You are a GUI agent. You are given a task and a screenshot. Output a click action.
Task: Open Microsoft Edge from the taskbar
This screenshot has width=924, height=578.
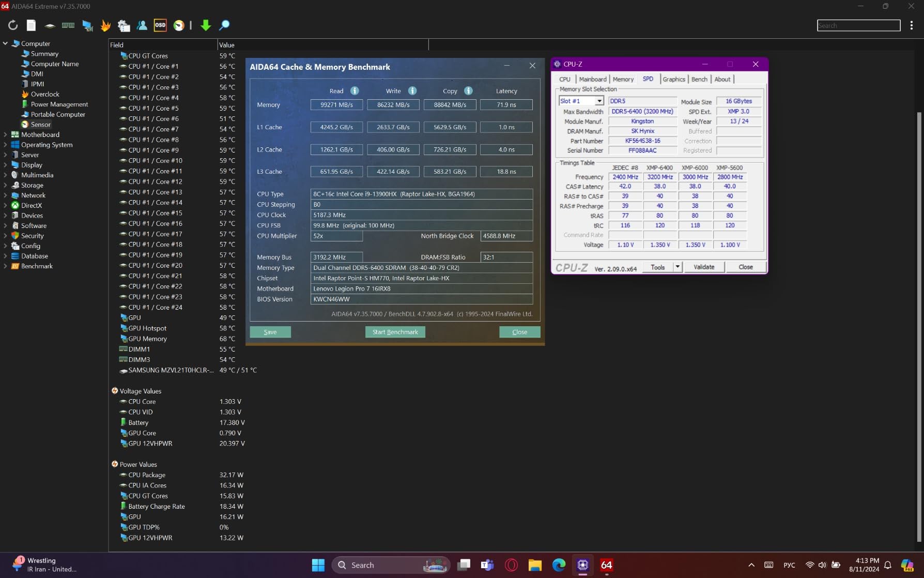(x=559, y=565)
